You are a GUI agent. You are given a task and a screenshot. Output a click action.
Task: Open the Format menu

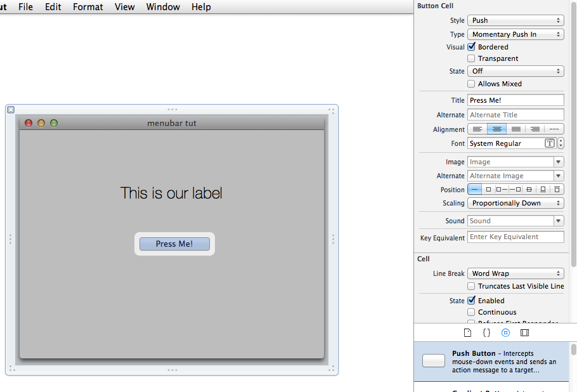(88, 7)
